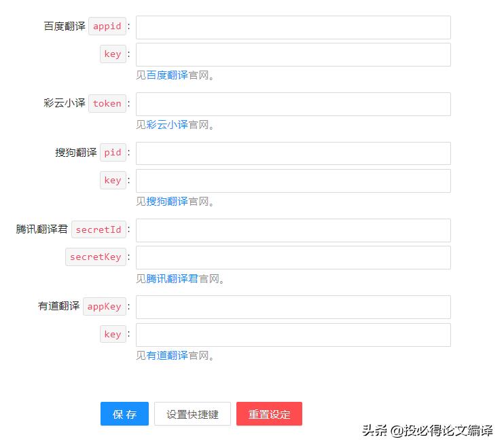Click the red 重置设定 reset button
Image resolution: width=504 pixels, height=448 pixels.
(x=269, y=413)
